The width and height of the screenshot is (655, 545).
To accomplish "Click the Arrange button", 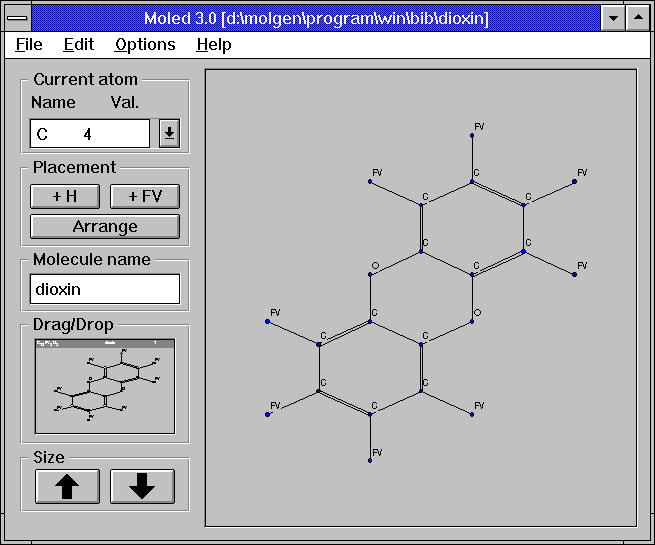I will tap(105, 226).
